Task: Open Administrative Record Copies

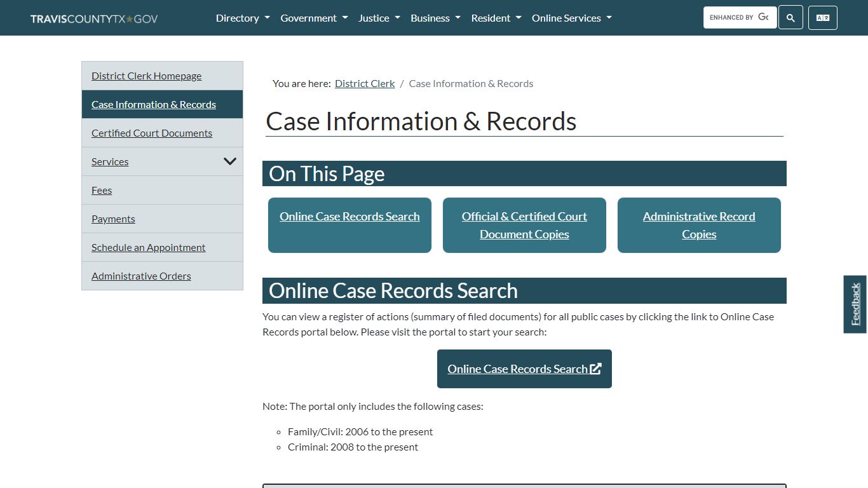Action: click(x=698, y=225)
